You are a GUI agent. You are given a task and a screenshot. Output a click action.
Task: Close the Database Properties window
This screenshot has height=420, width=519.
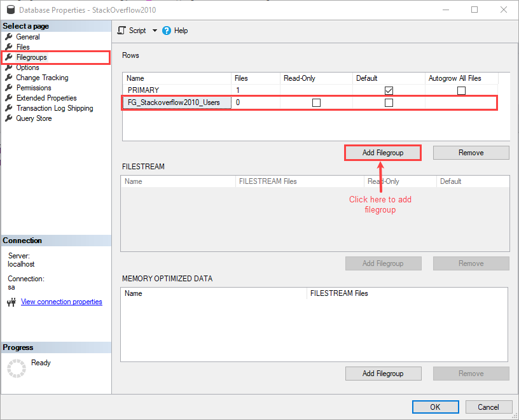504,10
